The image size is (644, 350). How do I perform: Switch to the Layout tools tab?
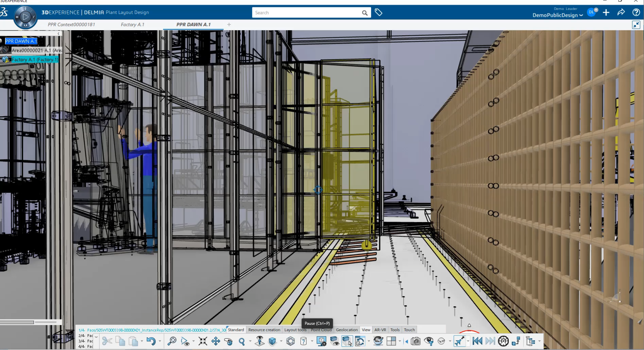[x=295, y=330]
